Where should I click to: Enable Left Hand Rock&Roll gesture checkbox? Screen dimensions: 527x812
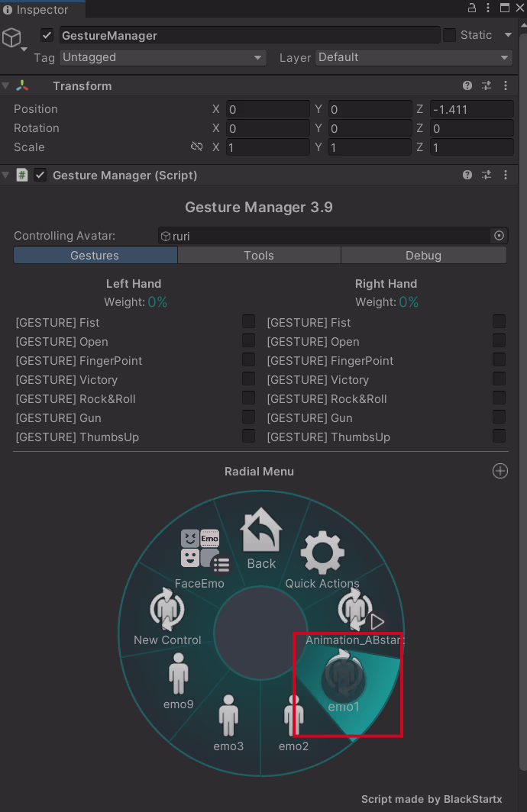tap(249, 398)
